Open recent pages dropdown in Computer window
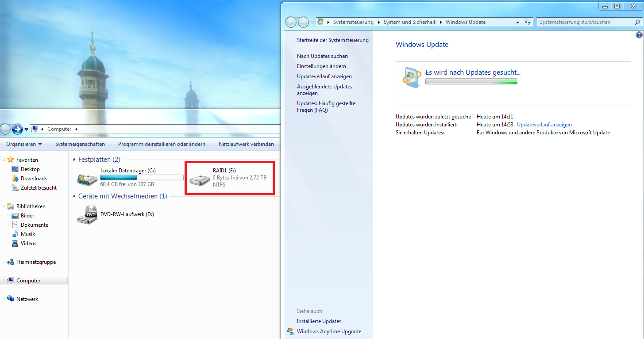Viewport: 644px width, 339px height. [x=26, y=130]
